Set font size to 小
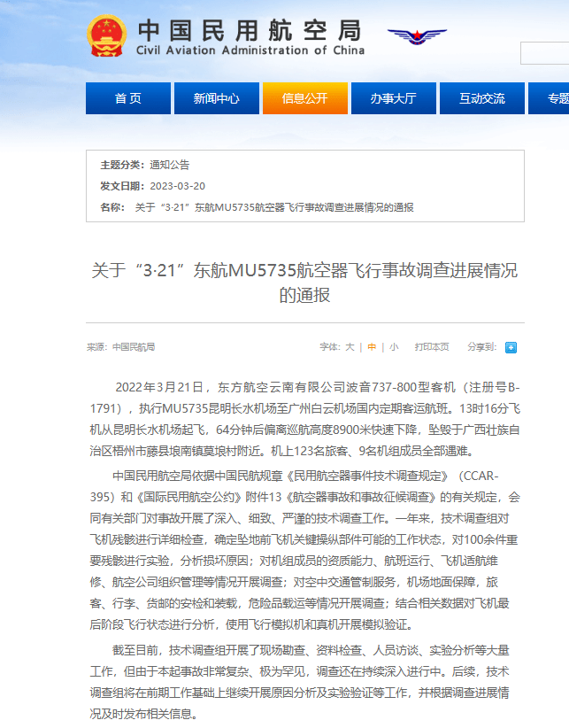The image size is (569, 728). (x=394, y=347)
